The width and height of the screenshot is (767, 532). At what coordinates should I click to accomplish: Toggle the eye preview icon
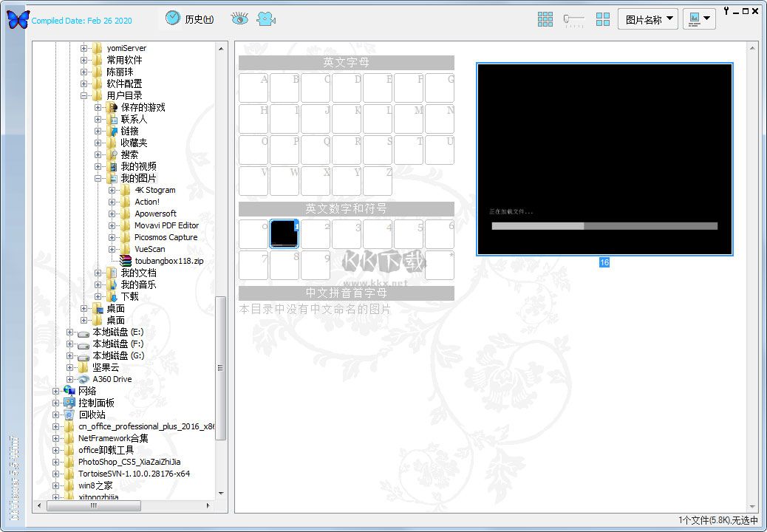pos(239,19)
